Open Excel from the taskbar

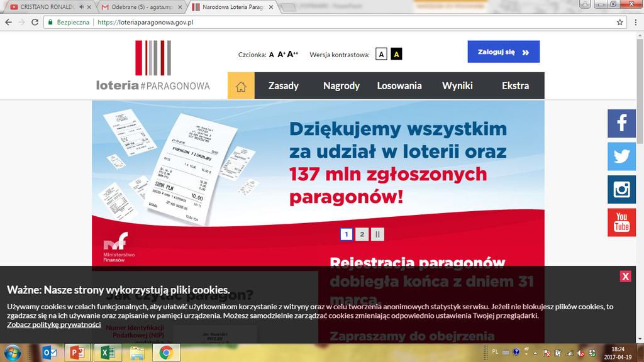pyautogui.click(x=108, y=353)
